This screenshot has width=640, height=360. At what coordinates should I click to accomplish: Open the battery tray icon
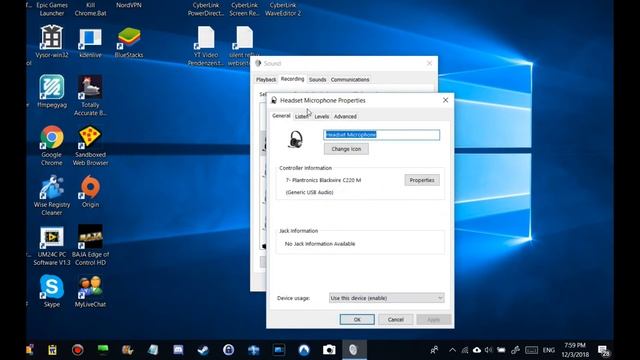click(x=501, y=350)
